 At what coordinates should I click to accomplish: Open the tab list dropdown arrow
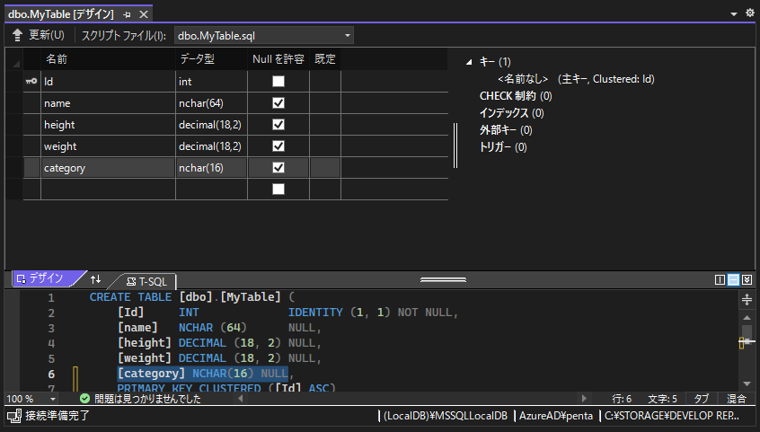pyautogui.click(x=734, y=14)
